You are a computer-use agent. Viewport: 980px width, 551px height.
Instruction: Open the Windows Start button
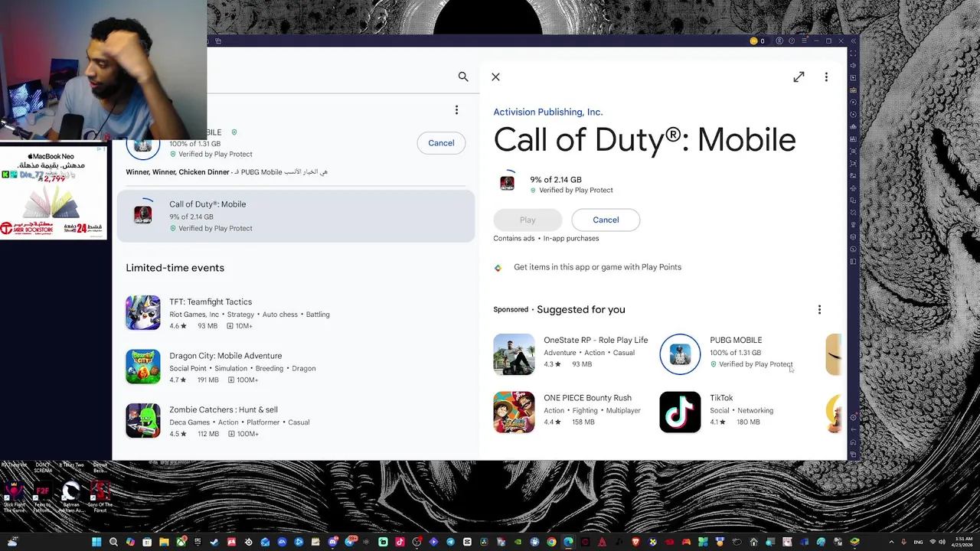(96, 542)
